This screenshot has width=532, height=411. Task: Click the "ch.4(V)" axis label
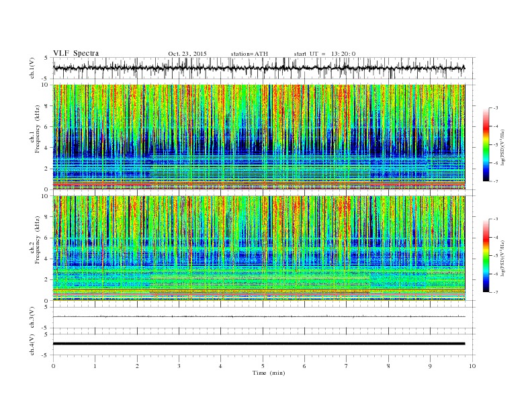32,345
